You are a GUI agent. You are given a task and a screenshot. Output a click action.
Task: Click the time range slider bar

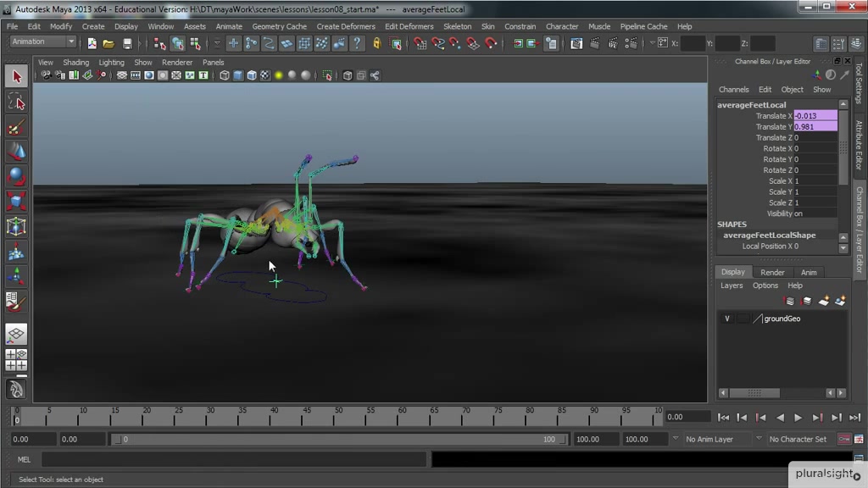pyautogui.click(x=339, y=439)
